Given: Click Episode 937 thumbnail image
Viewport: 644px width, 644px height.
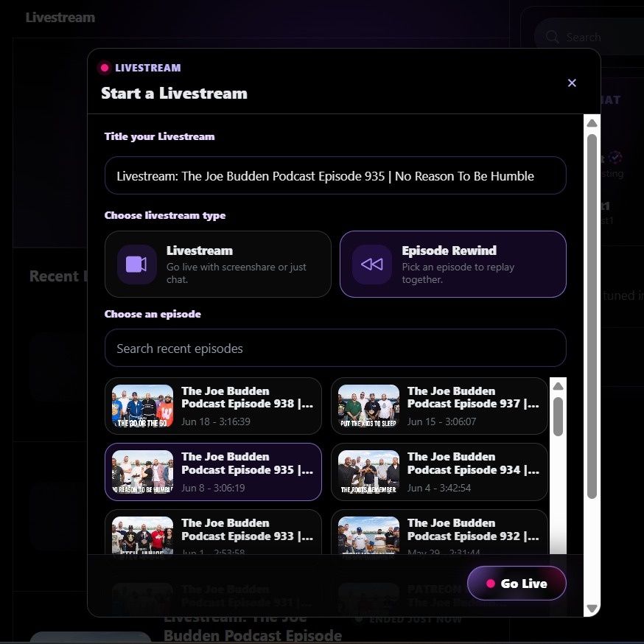Looking at the screenshot, I should click(368, 406).
